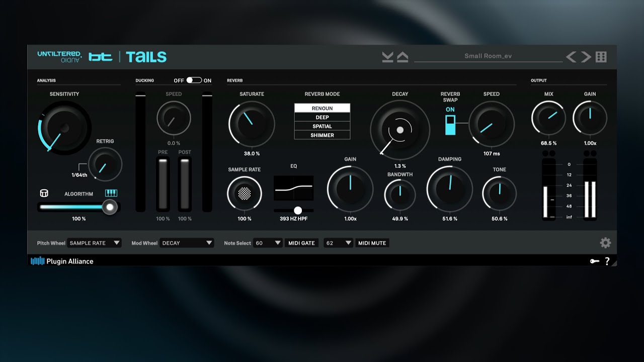Click the BT logo
Image resolution: width=644 pixels, height=362 pixels.
click(x=101, y=57)
